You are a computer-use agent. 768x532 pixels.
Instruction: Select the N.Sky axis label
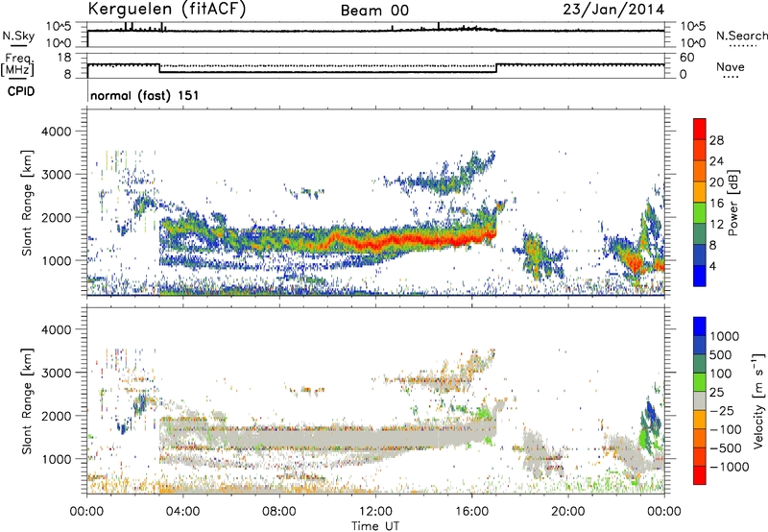pos(18,36)
